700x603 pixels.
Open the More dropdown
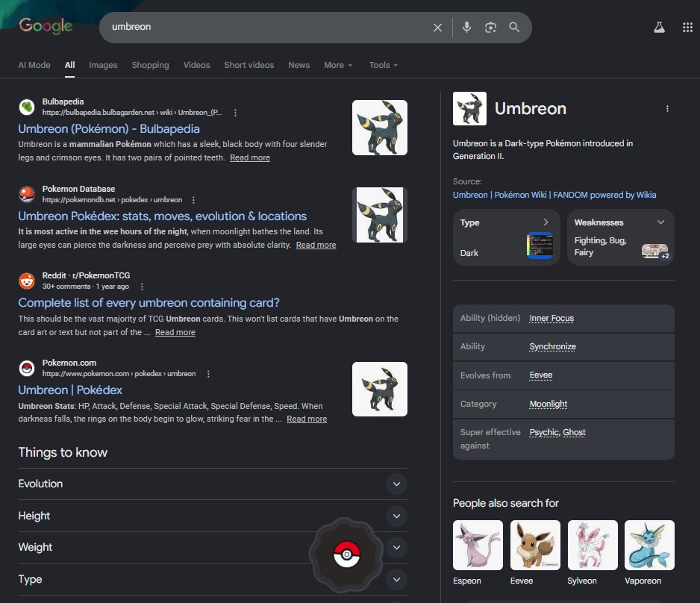click(338, 65)
